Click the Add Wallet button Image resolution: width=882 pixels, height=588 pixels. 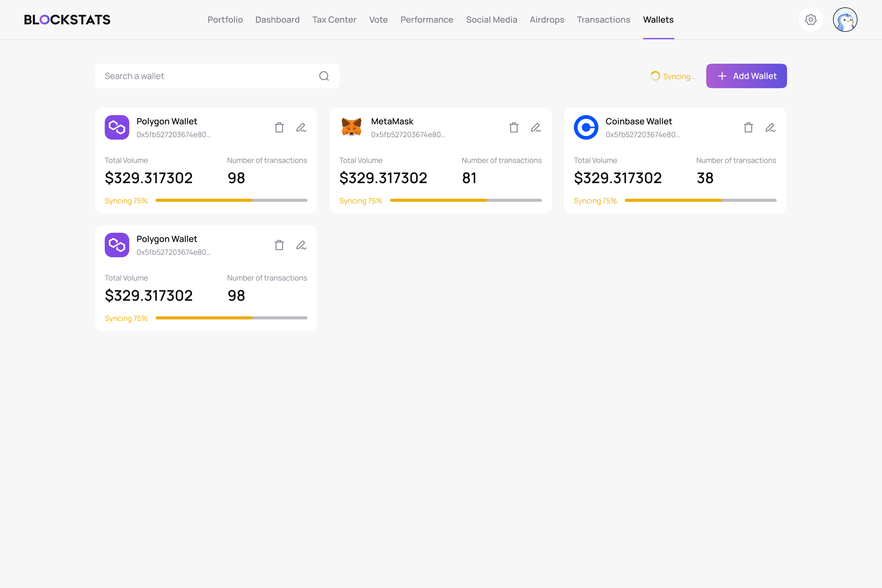pos(746,76)
